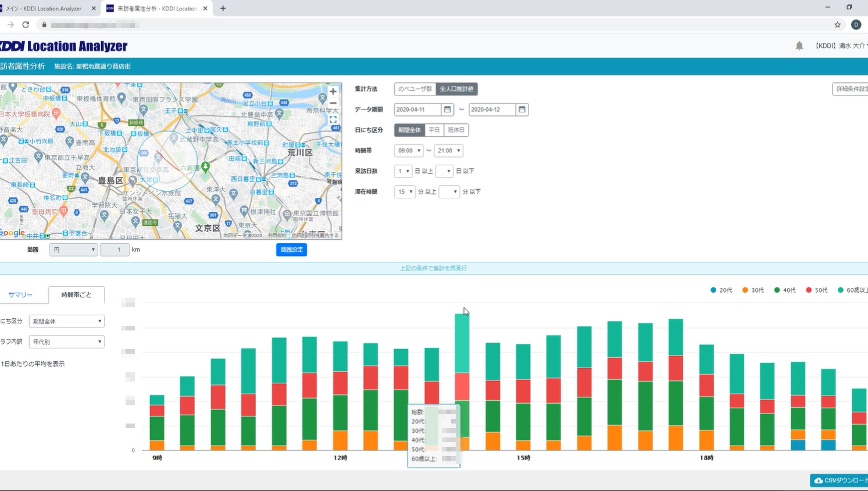
Task: Open the 21:00 end time dropdown
Action: pyautogui.click(x=448, y=151)
